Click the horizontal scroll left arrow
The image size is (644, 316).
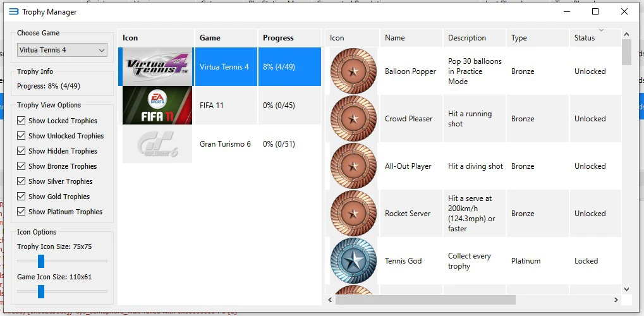pyautogui.click(x=330, y=300)
